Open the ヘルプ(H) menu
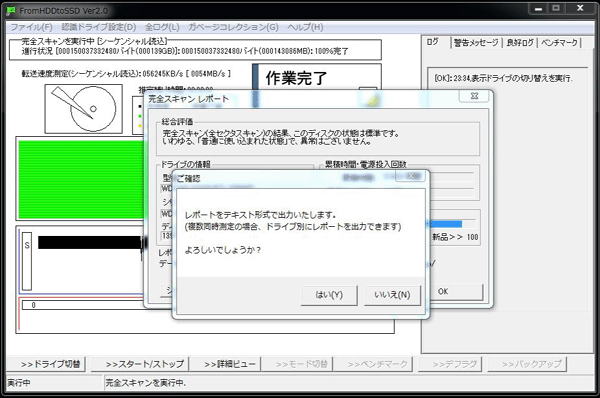The width and height of the screenshot is (600, 398). (305, 27)
